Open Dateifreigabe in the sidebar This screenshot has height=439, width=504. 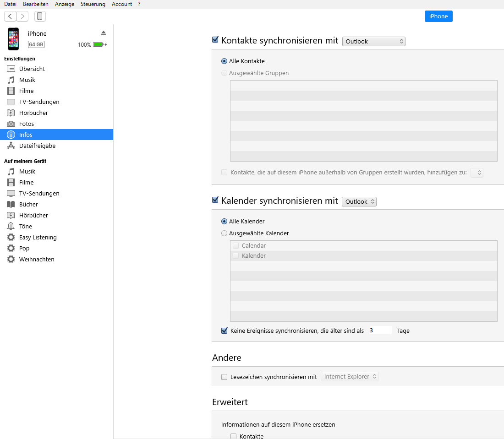pyautogui.click(x=56, y=146)
